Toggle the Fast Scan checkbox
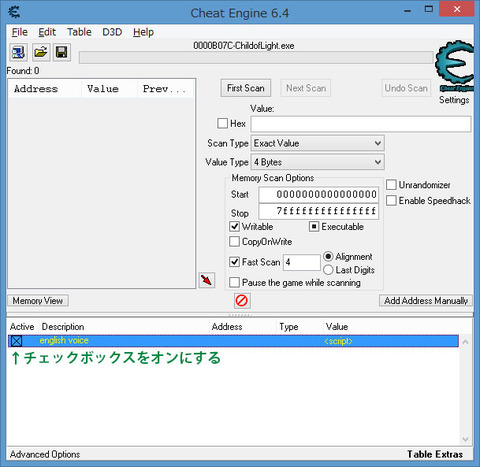480x467 pixels. (x=234, y=262)
